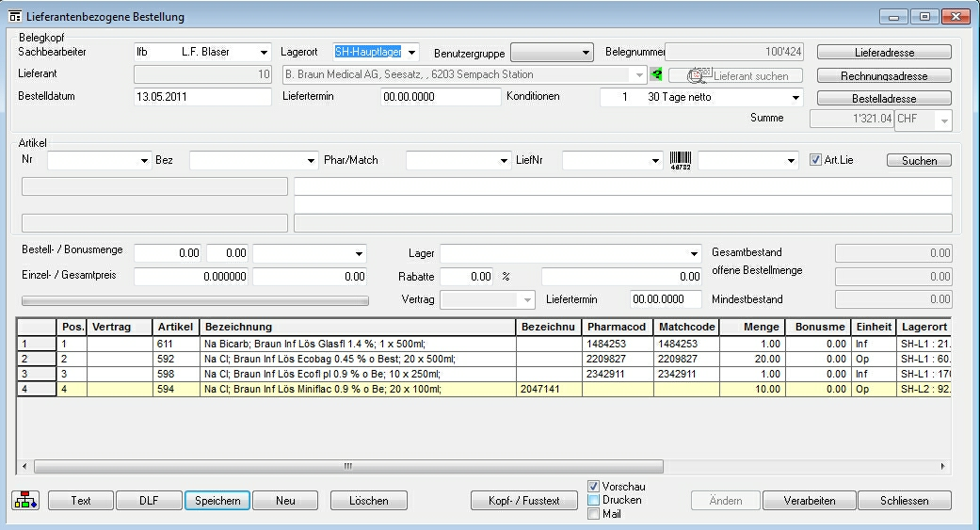The width and height of the screenshot is (980, 530).
Task: Expand the Sachbearbeiter combo box
Action: click(264, 53)
